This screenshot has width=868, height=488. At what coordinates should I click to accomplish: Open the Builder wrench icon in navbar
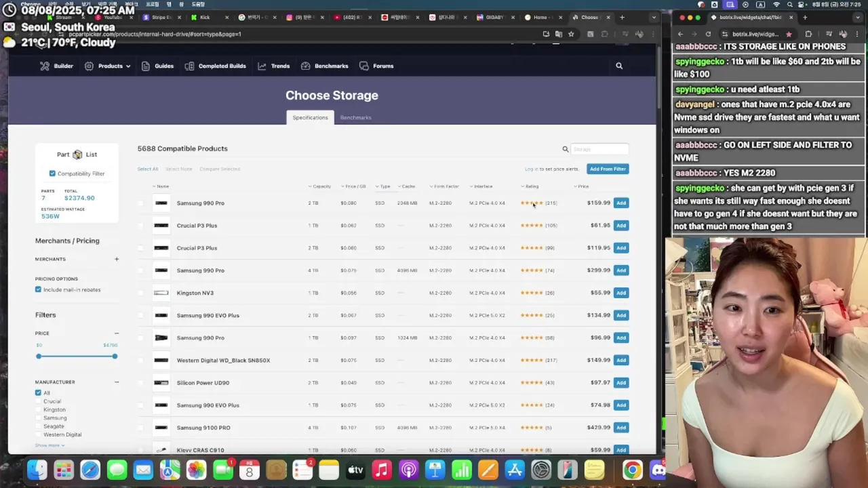(x=45, y=66)
